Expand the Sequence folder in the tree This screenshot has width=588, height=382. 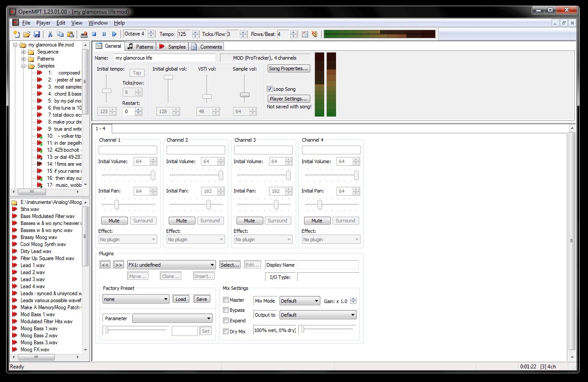(x=24, y=52)
